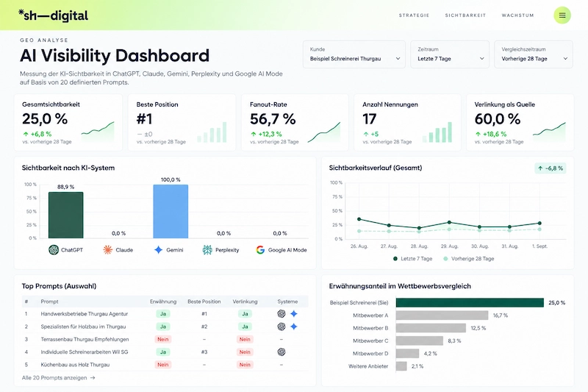
Task: Select prompt Individuelle Schreinerarbeiten Wil SG
Action: pyautogui.click(x=85, y=352)
